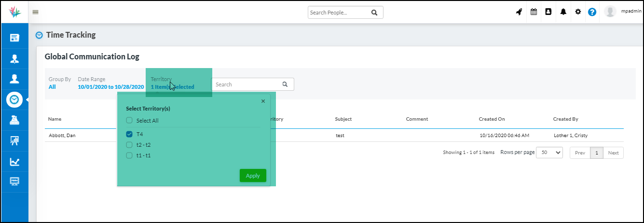Go to the Next page
Screen dimensions: 644x223
tap(613, 153)
